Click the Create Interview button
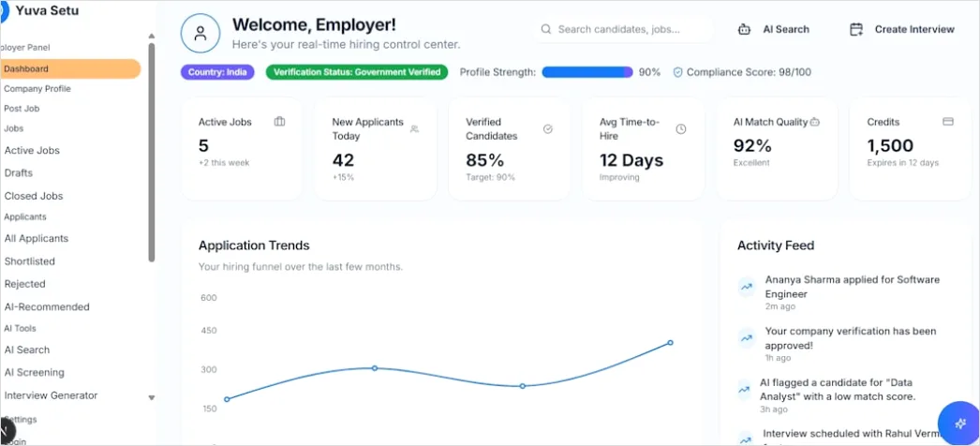980x446 pixels. coord(902,29)
